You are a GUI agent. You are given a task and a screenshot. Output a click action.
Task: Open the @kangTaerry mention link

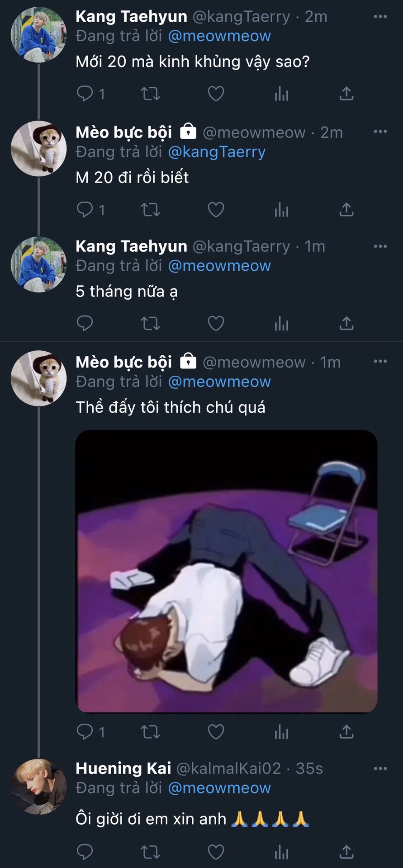click(217, 152)
